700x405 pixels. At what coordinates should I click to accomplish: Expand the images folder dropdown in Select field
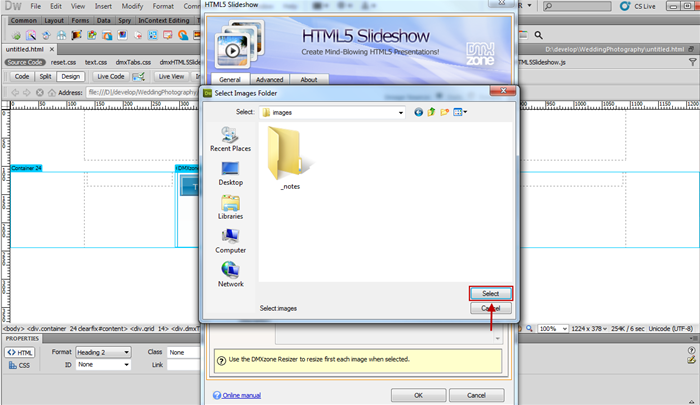click(400, 113)
